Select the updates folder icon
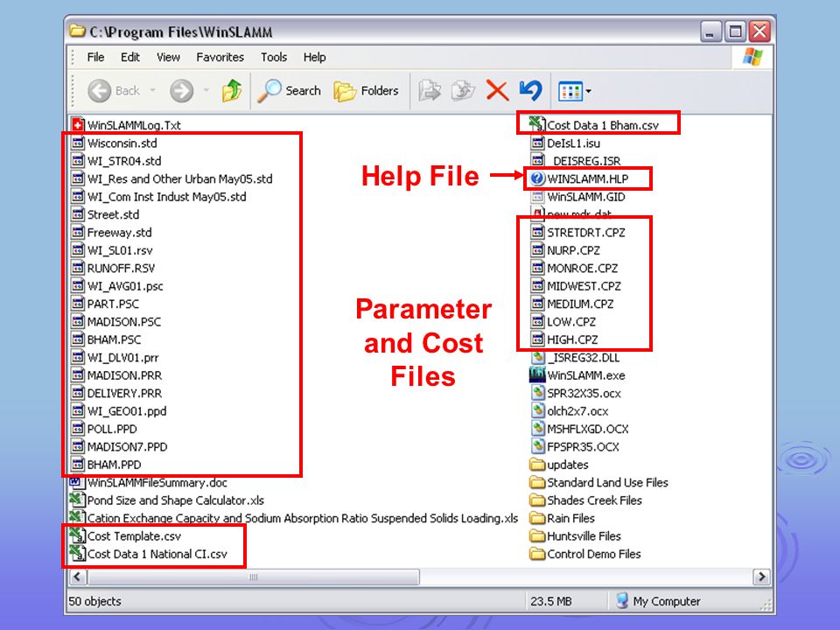This screenshot has height=630, width=840. pyautogui.click(x=537, y=464)
